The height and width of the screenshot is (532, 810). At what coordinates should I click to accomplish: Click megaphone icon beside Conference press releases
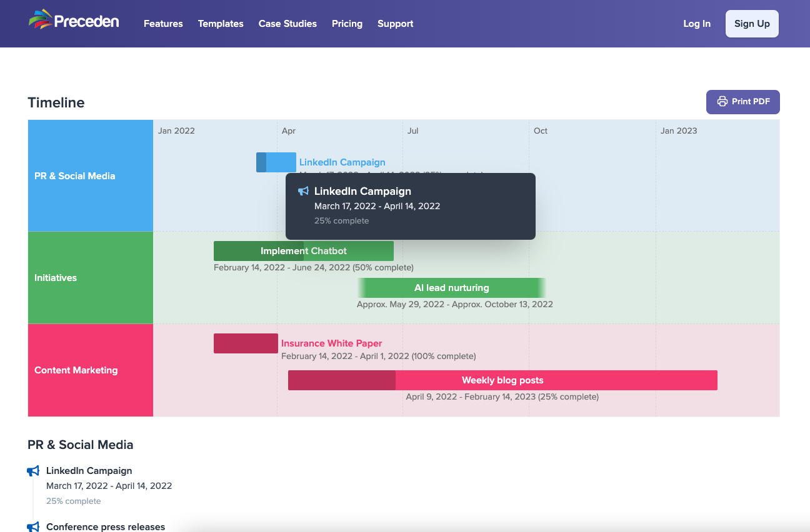(x=33, y=527)
